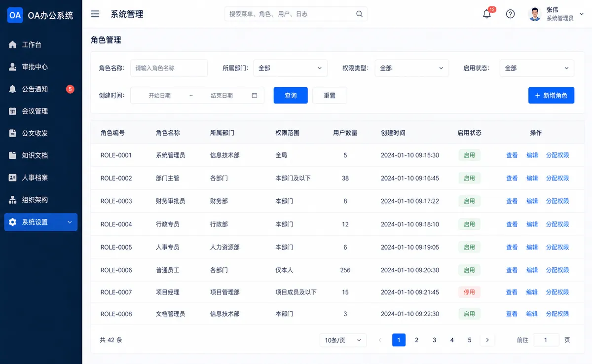
Task: Open 会议管理 in sidebar
Action: [41, 111]
